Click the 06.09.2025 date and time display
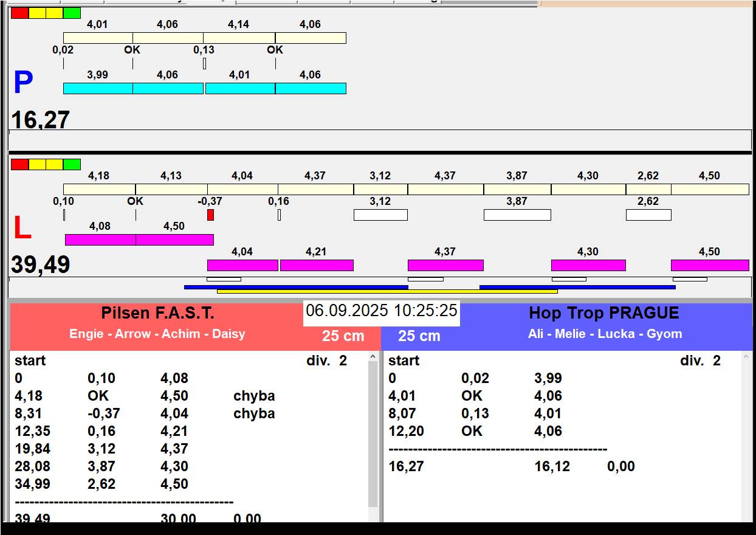The height and width of the screenshot is (535, 756). pyautogui.click(x=381, y=311)
